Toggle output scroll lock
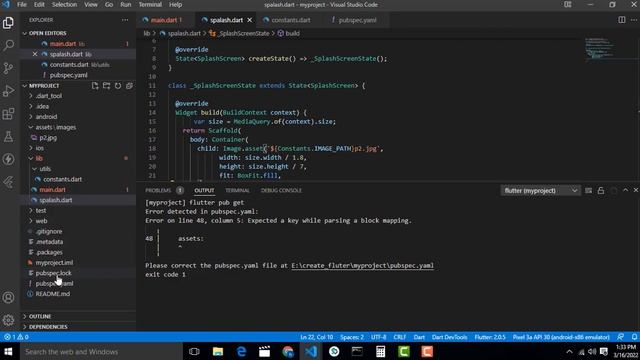 tap(601, 191)
